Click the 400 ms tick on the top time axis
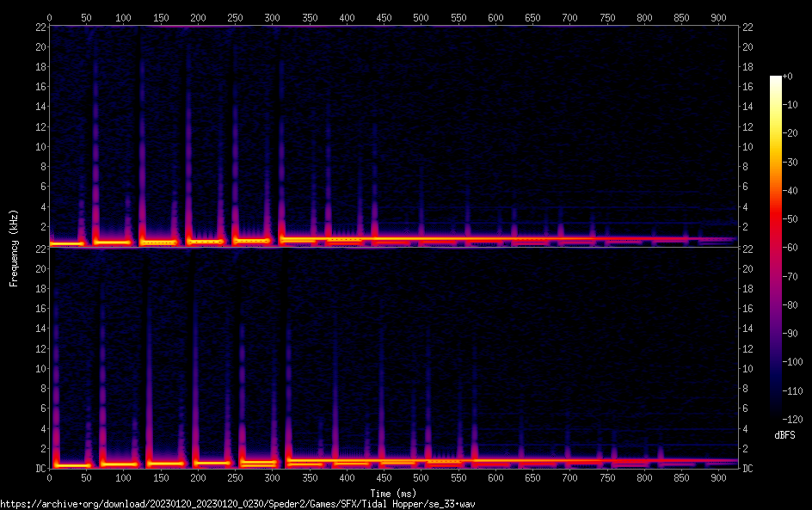This screenshot has width=812, height=510. pos(346,17)
